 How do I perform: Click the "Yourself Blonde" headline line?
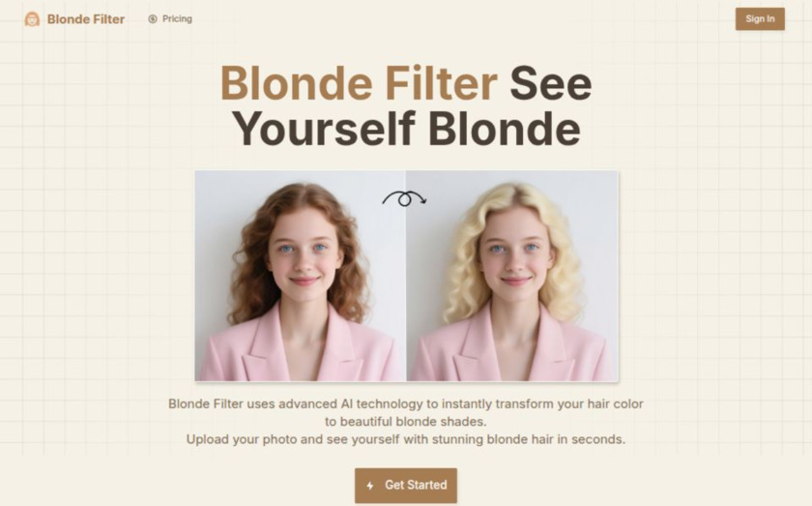(x=406, y=129)
